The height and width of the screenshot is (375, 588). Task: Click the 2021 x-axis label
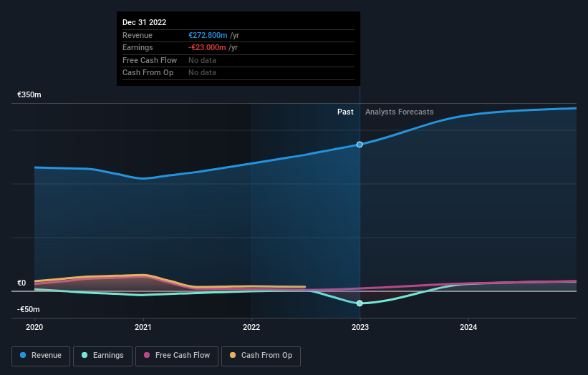pos(143,328)
